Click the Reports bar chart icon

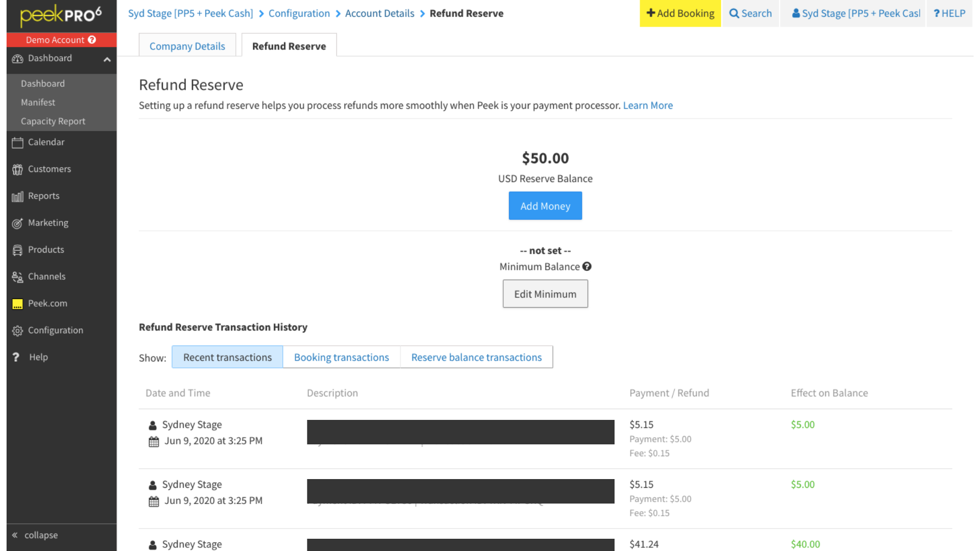click(x=17, y=196)
